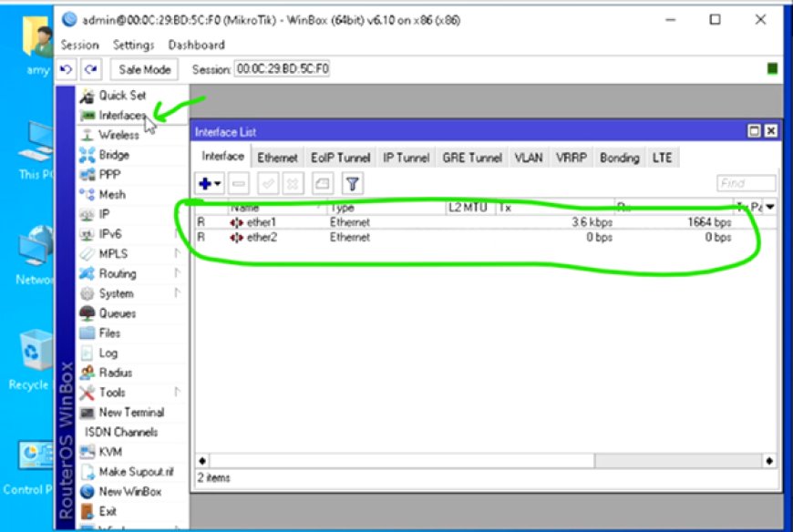This screenshot has height=532, width=793.
Task: Open the Wireless section in the sidebar
Action: (x=118, y=135)
